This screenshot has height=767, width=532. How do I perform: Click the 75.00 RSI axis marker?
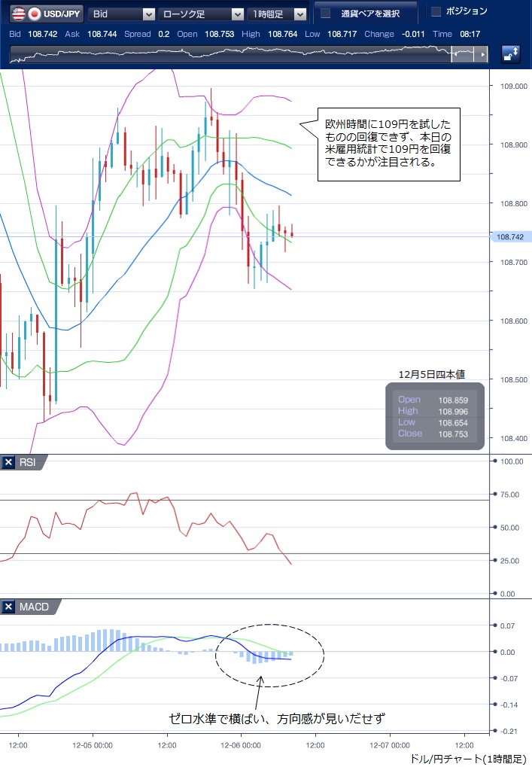(x=511, y=495)
